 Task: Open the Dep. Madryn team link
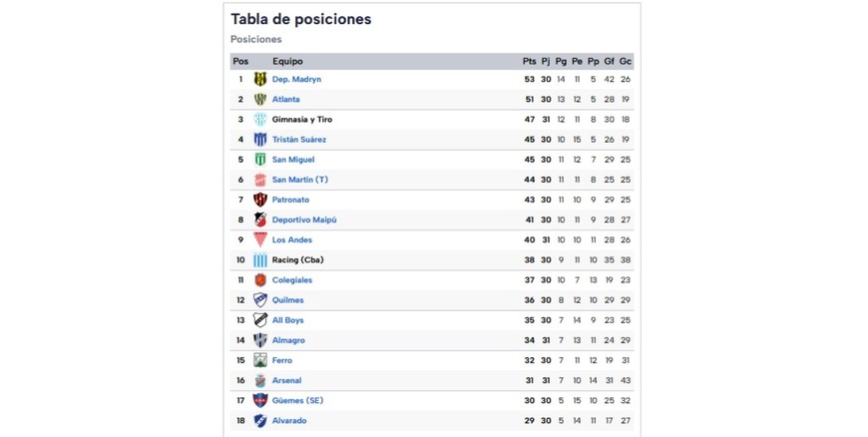point(296,79)
